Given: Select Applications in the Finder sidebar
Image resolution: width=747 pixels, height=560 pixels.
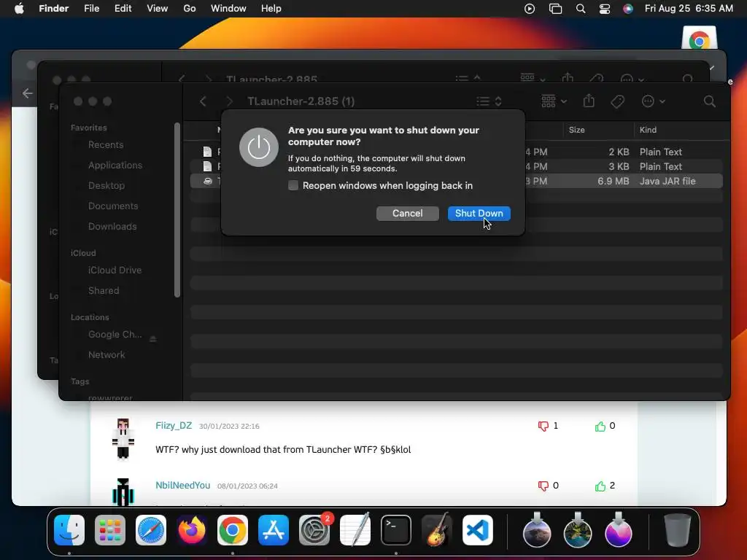Looking at the screenshot, I should tap(115, 166).
